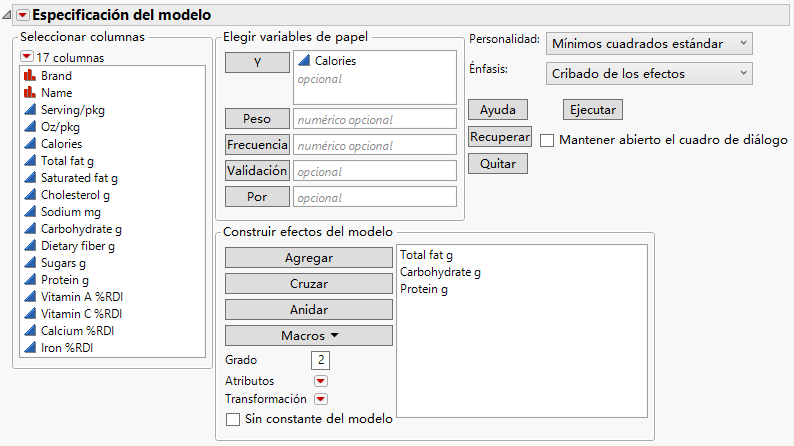Image resolution: width=794 pixels, height=446 pixels.
Task: Click the Ejecutar button
Action: coord(593,110)
